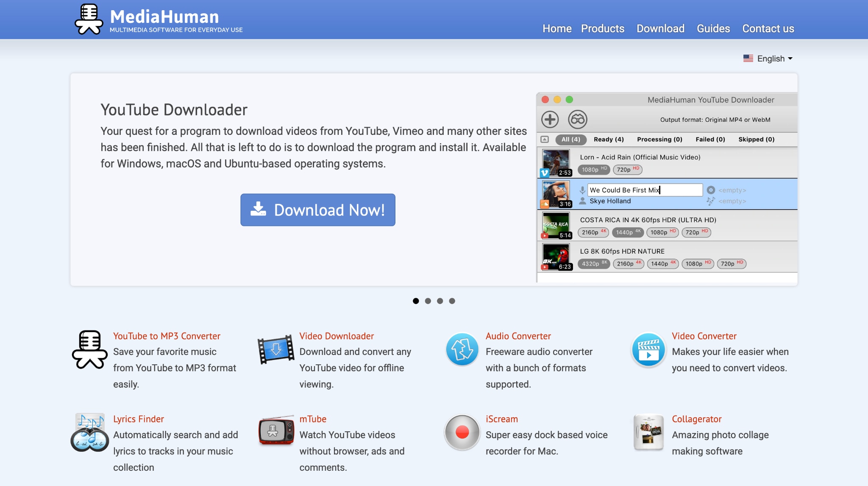Image resolution: width=868 pixels, height=486 pixels.
Task: Click the MediaHuman logo icon
Action: coord(89,18)
